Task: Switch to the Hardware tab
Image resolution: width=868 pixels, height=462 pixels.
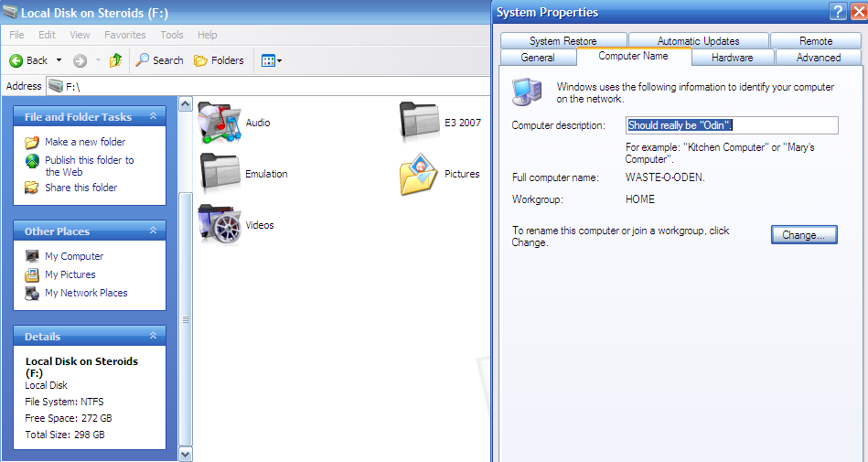Action: 733,57
